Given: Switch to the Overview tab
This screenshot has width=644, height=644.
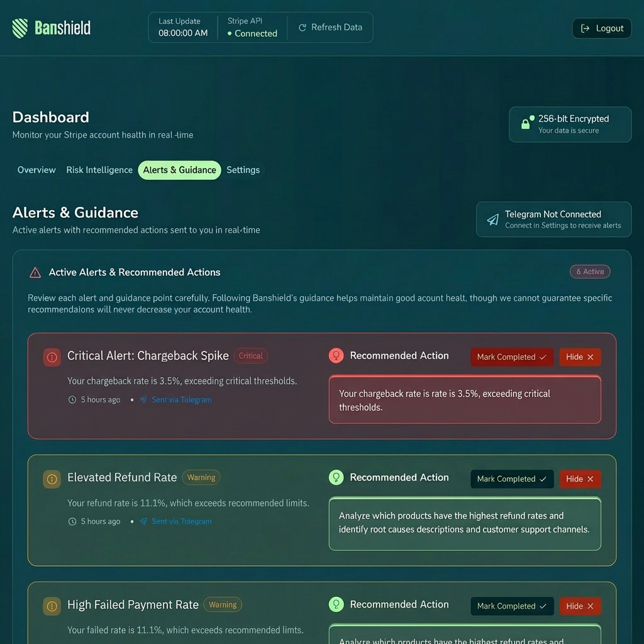Looking at the screenshot, I should [x=36, y=170].
